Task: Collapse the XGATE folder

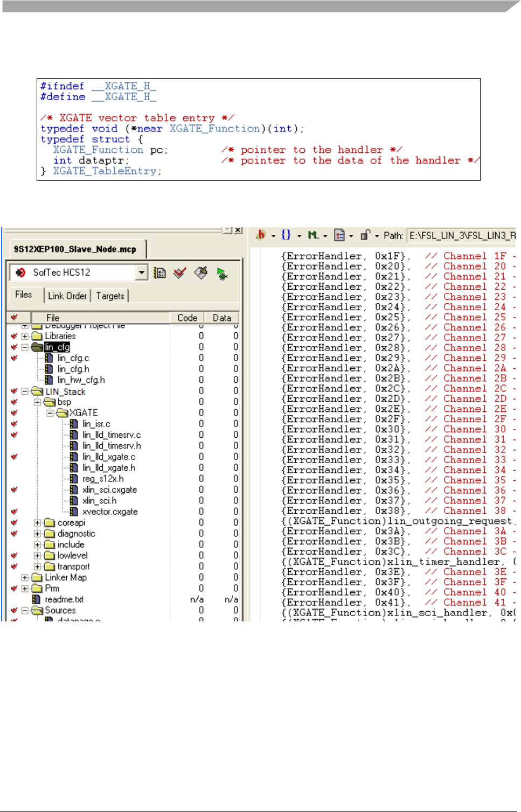Action: (50, 413)
